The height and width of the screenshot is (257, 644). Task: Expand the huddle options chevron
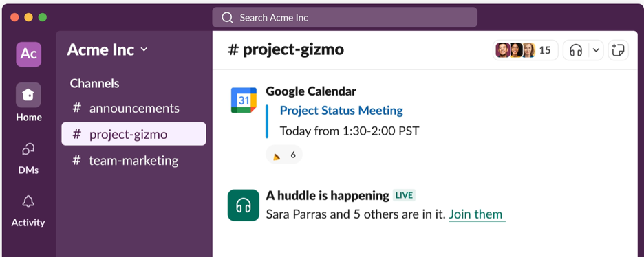coord(596,50)
